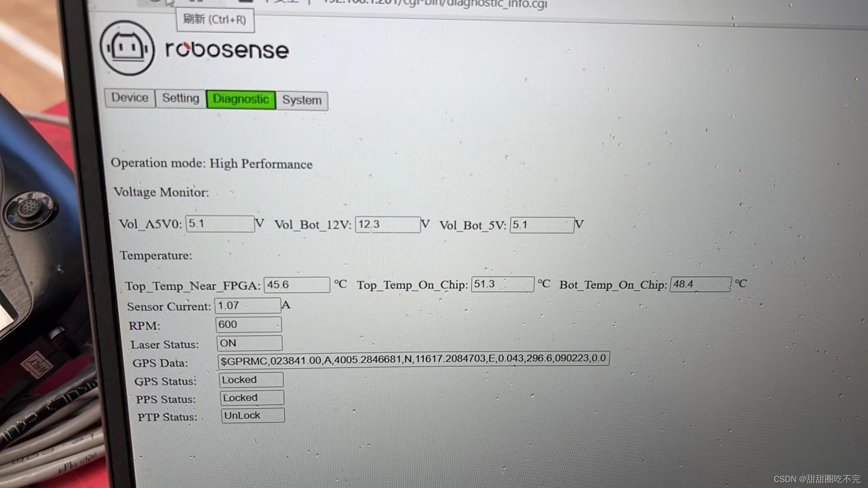Expand the Voltage Monitor section
Screen dimensions: 868x488
pos(161,192)
